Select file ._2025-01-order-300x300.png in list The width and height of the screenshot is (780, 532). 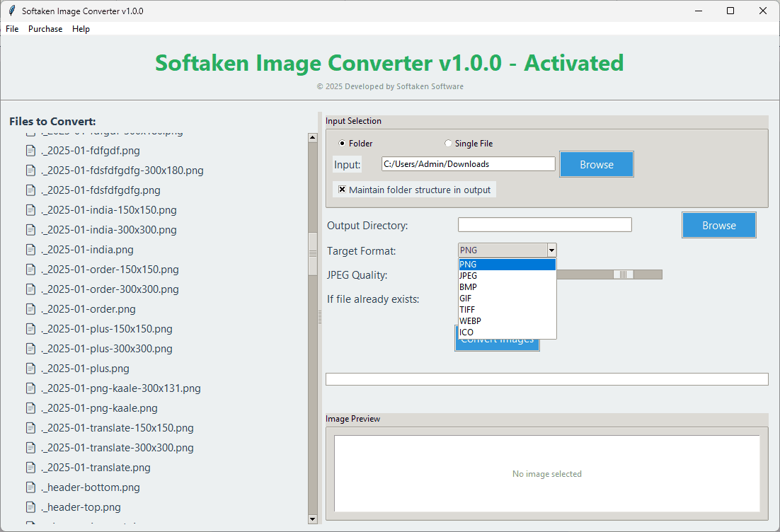(110, 289)
